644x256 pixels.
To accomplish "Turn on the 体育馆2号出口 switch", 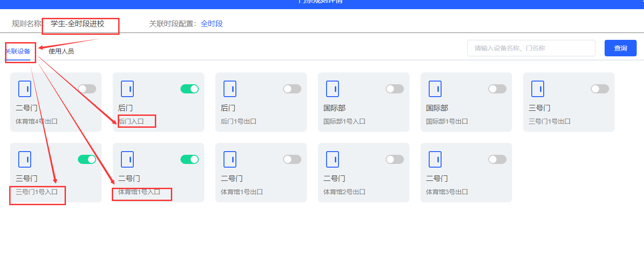I will coord(395,159).
